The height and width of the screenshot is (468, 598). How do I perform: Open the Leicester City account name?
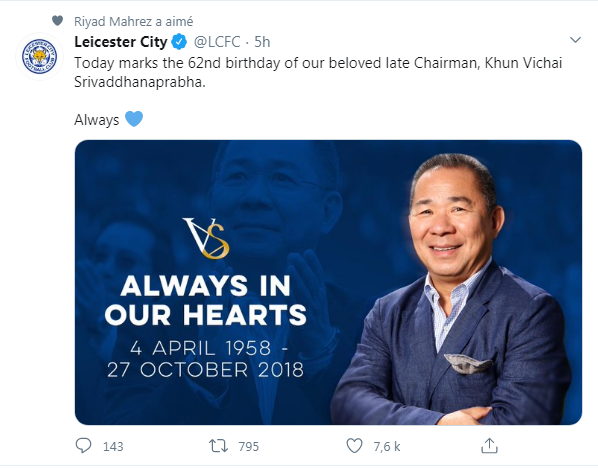point(121,42)
